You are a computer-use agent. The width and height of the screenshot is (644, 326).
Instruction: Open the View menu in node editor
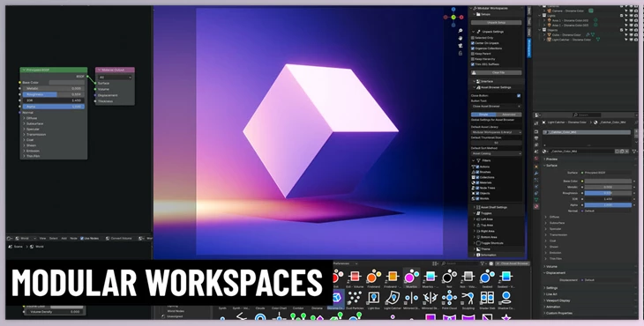[42, 238]
